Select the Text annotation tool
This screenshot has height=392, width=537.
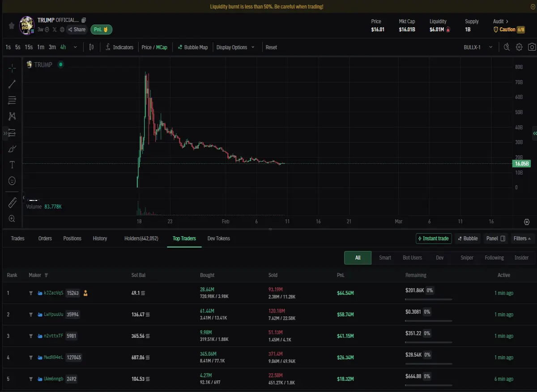point(12,165)
